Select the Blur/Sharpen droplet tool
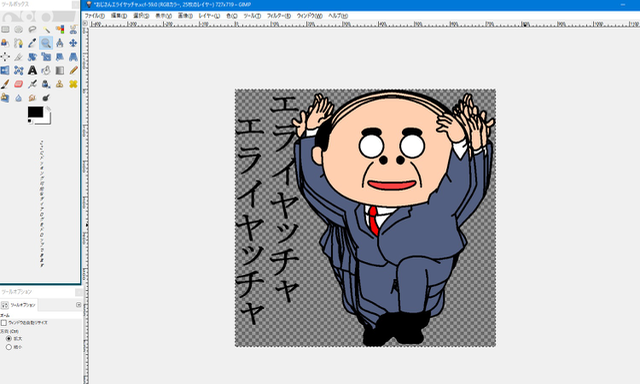This screenshot has width=640, height=384. (18, 98)
